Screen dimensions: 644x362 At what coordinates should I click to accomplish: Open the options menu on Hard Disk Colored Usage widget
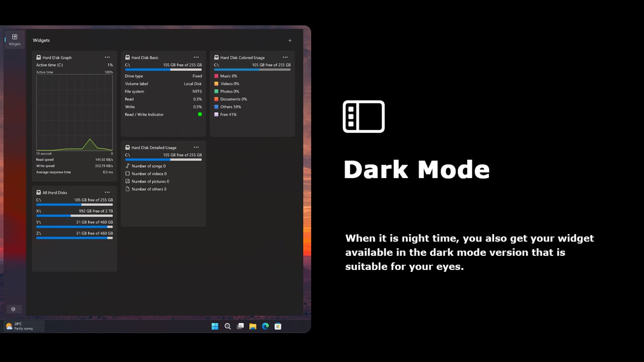(x=285, y=57)
